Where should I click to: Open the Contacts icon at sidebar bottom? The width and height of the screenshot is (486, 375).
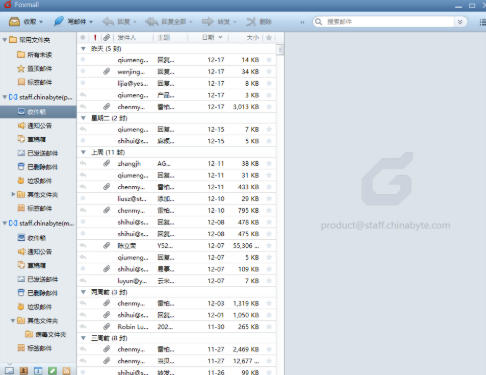pyautogui.click(x=24, y=371)
